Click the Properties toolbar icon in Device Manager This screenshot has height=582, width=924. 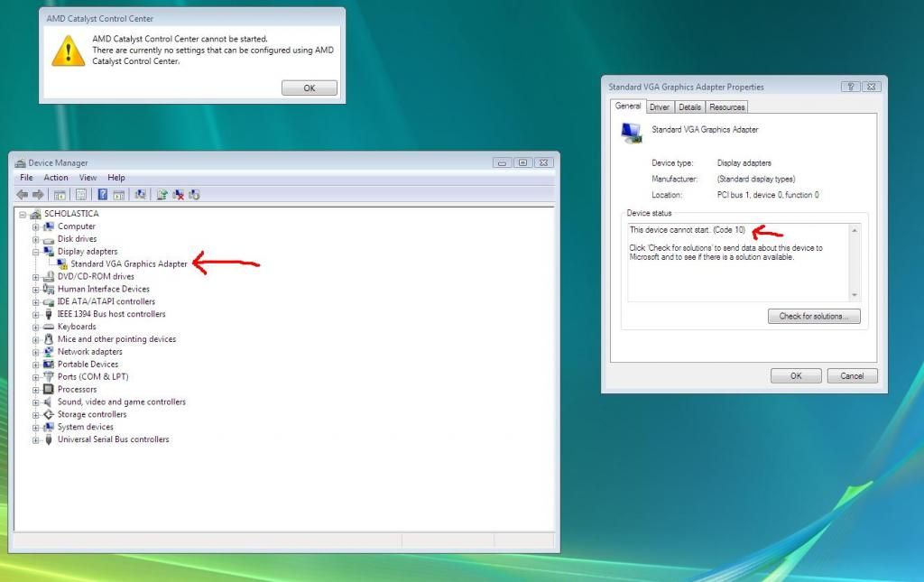coord(80,194)
